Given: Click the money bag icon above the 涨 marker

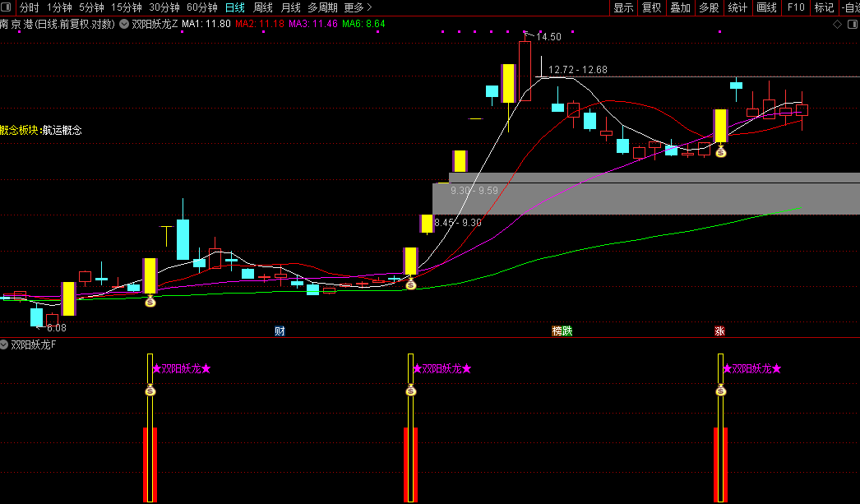Looking at the screenshot, I should pos(721,151).
